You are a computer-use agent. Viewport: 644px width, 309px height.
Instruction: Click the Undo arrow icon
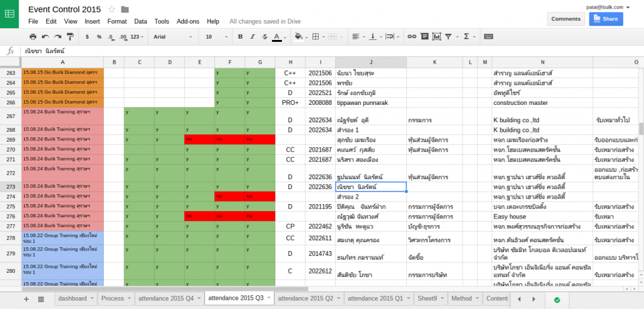coord(46,37)
